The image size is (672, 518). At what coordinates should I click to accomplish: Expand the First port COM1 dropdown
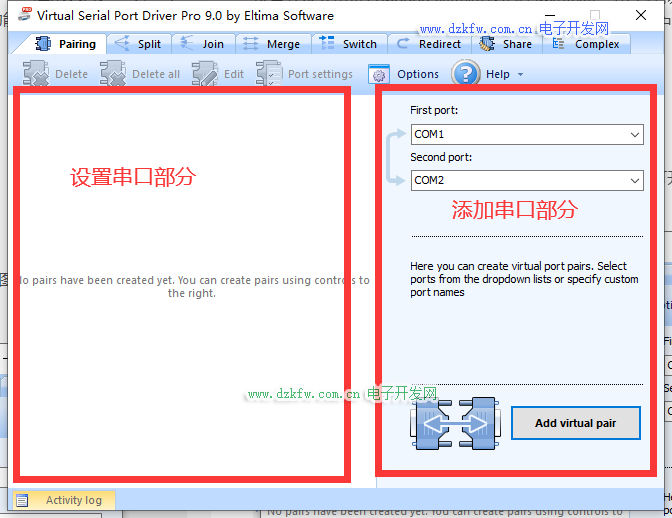(x=635, y=134)
